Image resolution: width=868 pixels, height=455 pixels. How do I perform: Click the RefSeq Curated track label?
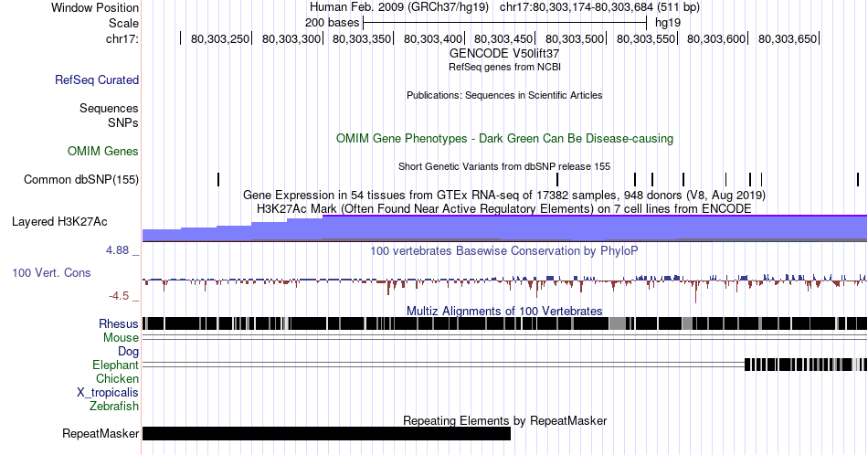[x=96, y=79]
